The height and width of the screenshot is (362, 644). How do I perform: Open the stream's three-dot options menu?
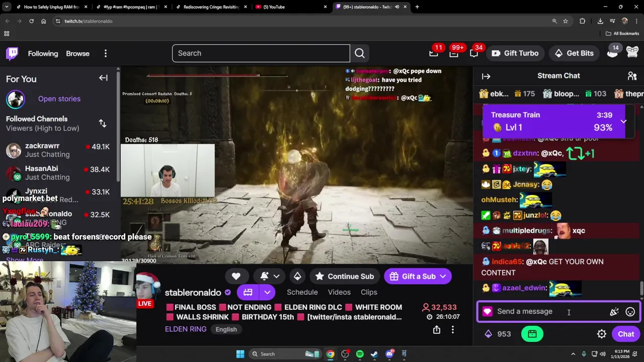[453, 330]
